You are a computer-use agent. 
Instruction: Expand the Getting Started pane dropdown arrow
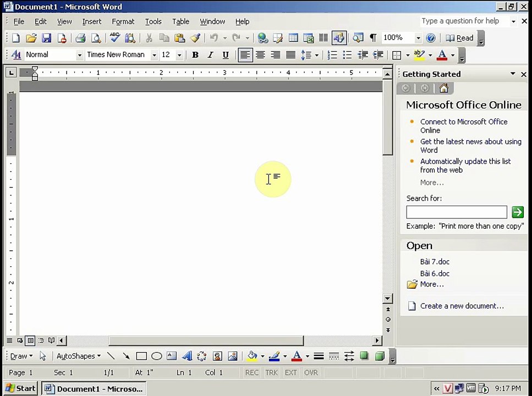(513, 74)
